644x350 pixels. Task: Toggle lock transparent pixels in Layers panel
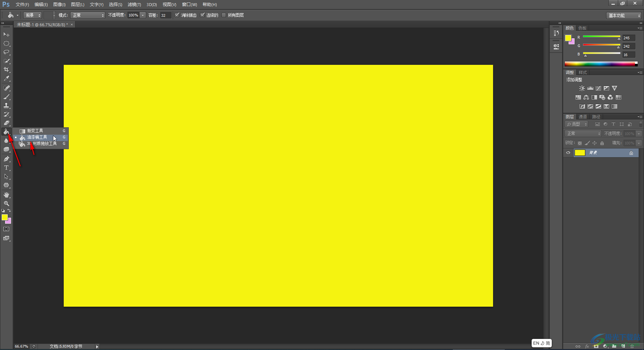tap(580, 143)
